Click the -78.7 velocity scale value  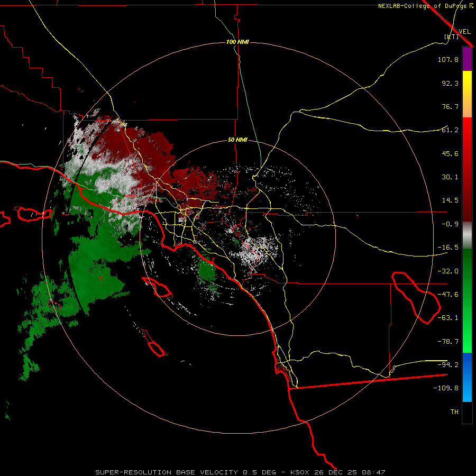(448, 342)
